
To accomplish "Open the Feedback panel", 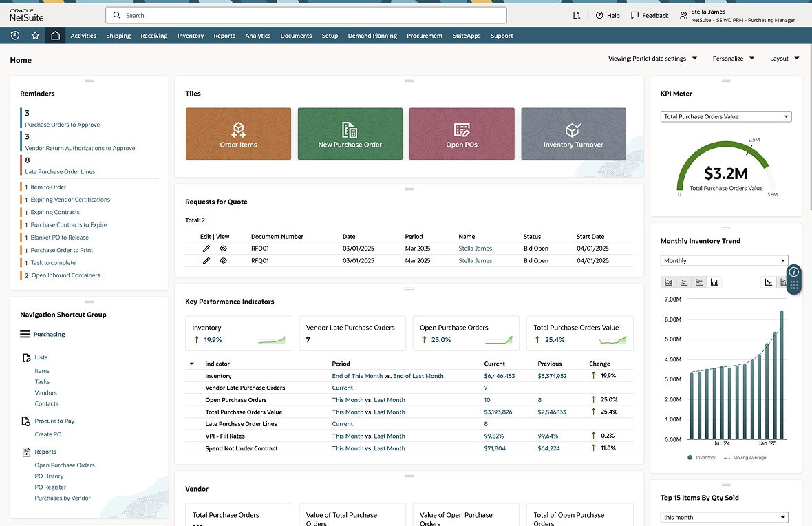I will point(648,14).
